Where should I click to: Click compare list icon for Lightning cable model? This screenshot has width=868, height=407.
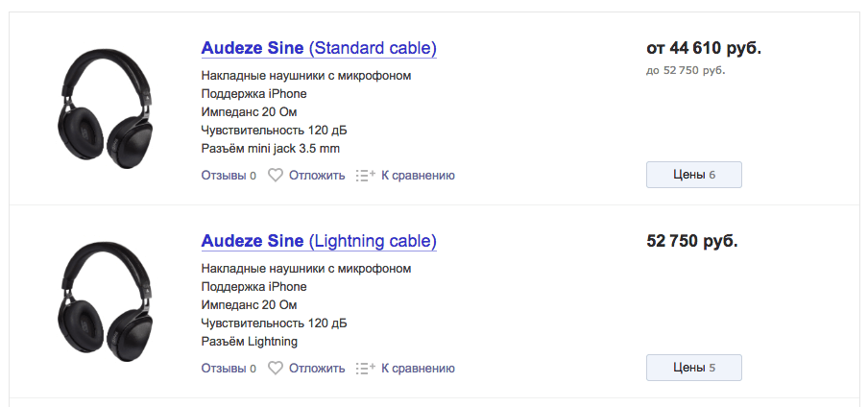(366, 369)
